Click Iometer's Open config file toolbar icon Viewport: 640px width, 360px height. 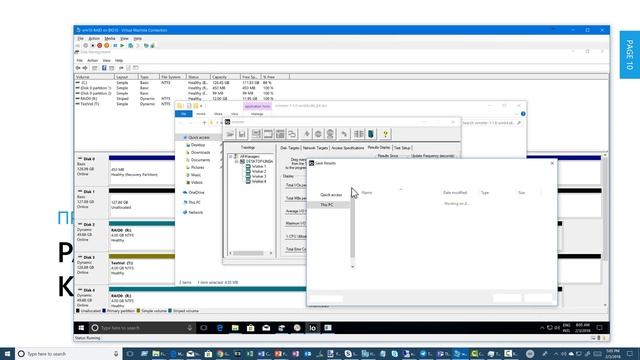coord(230,134)
